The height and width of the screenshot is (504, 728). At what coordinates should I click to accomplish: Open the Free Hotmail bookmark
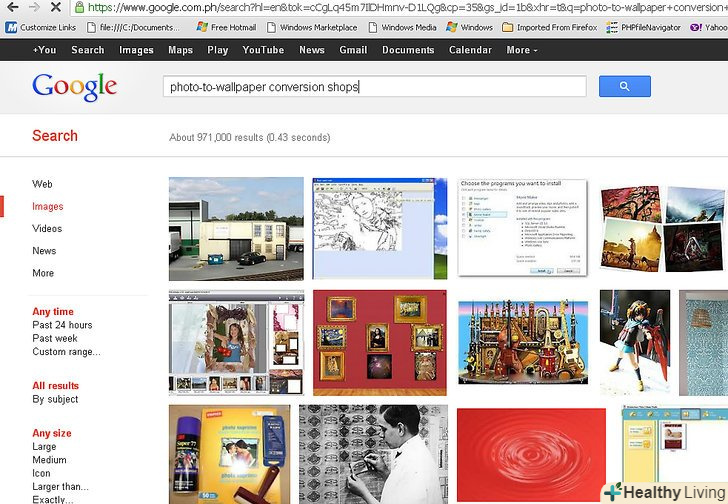click(x=226, y=27)
